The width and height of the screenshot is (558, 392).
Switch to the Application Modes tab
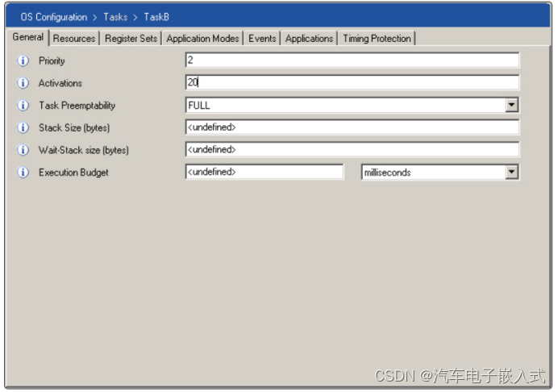(x=202, y=39)
